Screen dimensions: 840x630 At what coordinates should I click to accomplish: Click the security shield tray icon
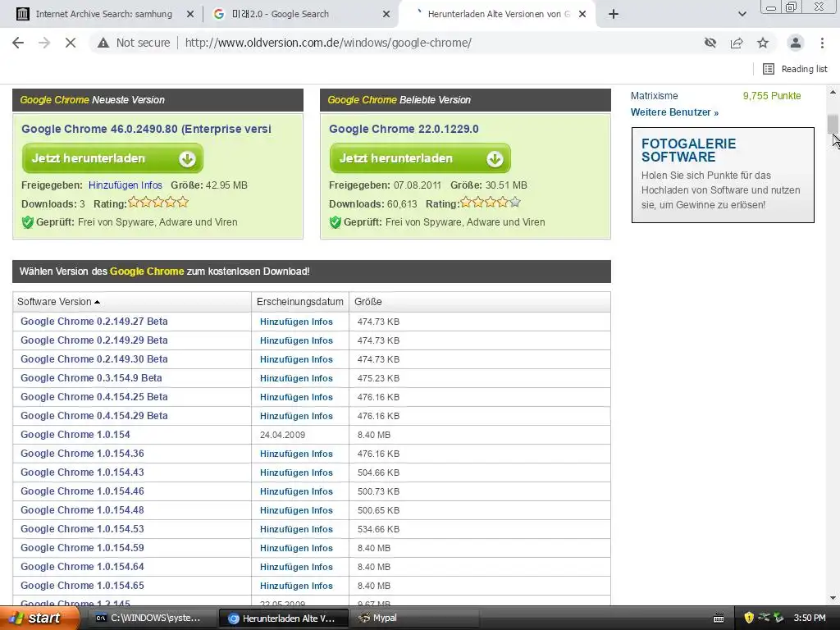(x=748, y=619)
